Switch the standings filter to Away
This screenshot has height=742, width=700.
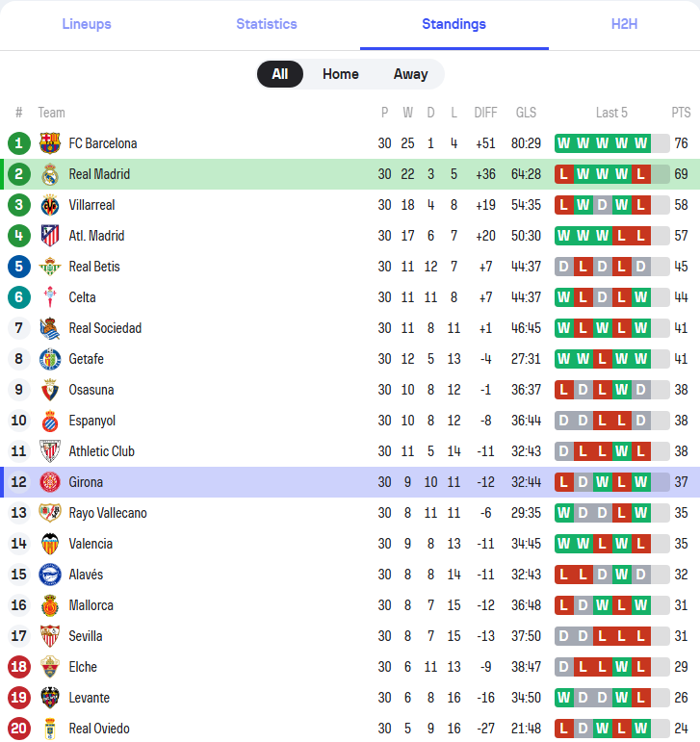(x=411, y=74)
